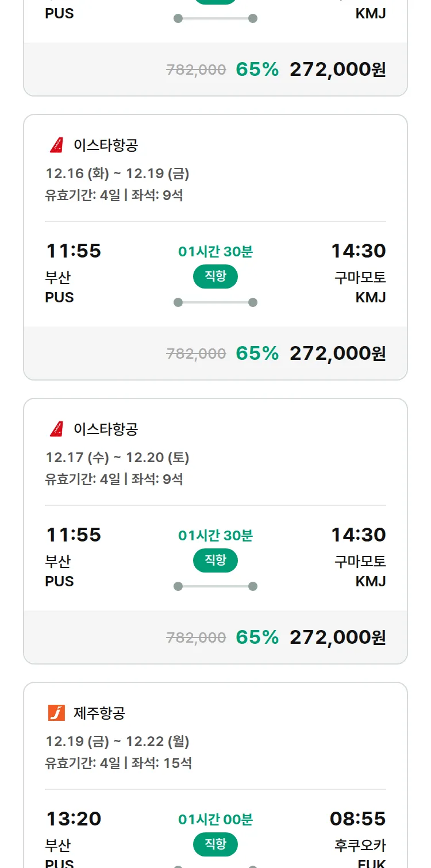Click route line on the 12.16 flight
The image size is (431, 868).
pos(215,302)
